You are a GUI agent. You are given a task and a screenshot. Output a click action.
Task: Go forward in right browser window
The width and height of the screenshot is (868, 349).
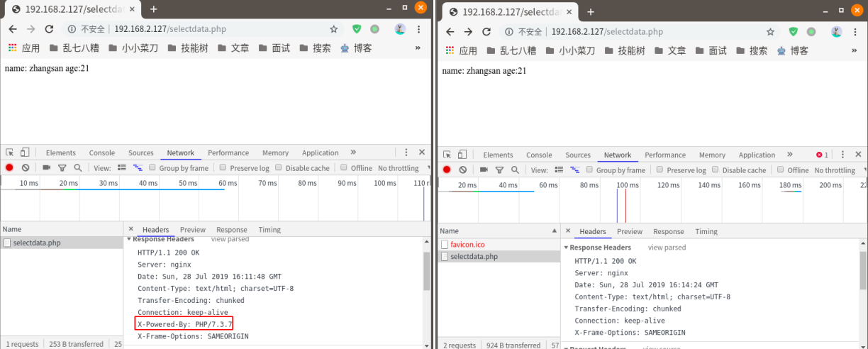coord(468,32)
